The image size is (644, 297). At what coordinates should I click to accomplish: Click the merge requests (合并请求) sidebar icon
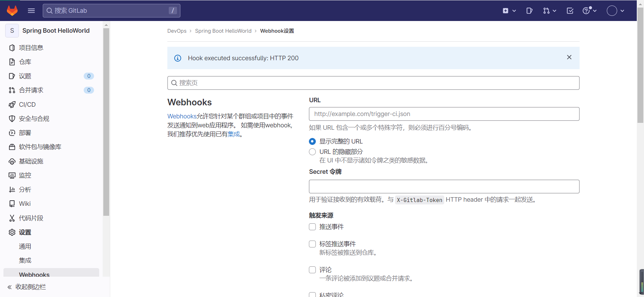click(x=12, y=90)
